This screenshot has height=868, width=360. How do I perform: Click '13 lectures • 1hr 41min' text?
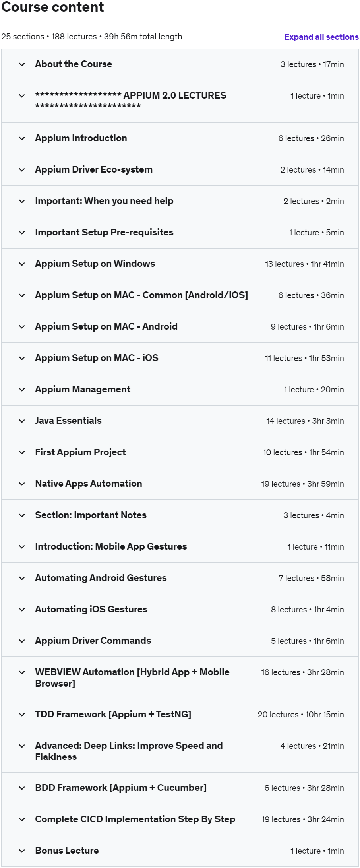[304, 264]
